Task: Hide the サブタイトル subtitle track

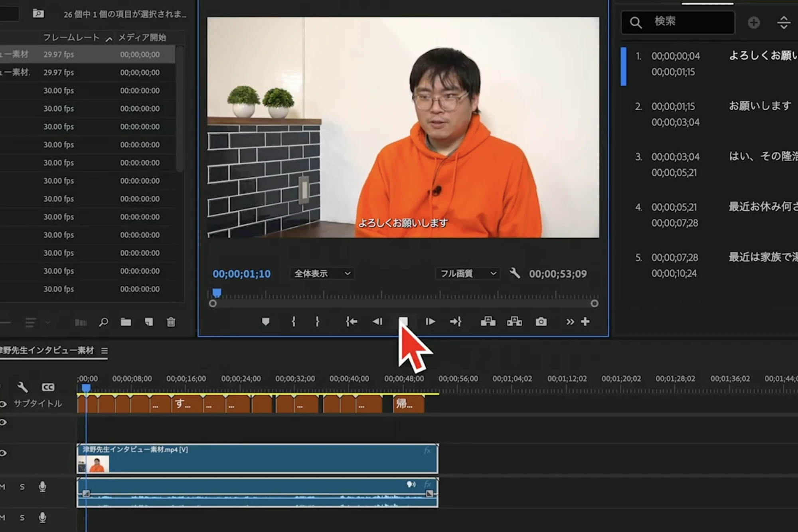Action: (3, 404)
